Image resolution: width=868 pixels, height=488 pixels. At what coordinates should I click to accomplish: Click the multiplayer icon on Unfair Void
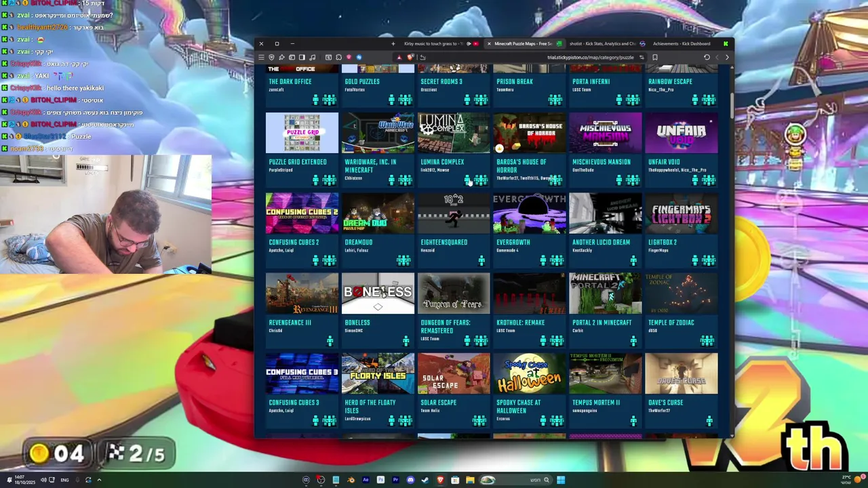point(709,180)
